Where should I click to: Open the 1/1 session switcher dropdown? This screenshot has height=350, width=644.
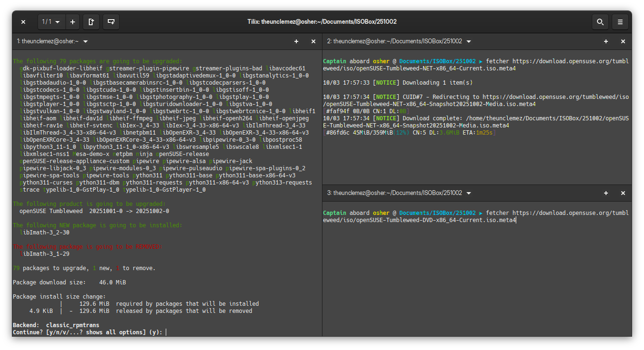pos(51,22)
